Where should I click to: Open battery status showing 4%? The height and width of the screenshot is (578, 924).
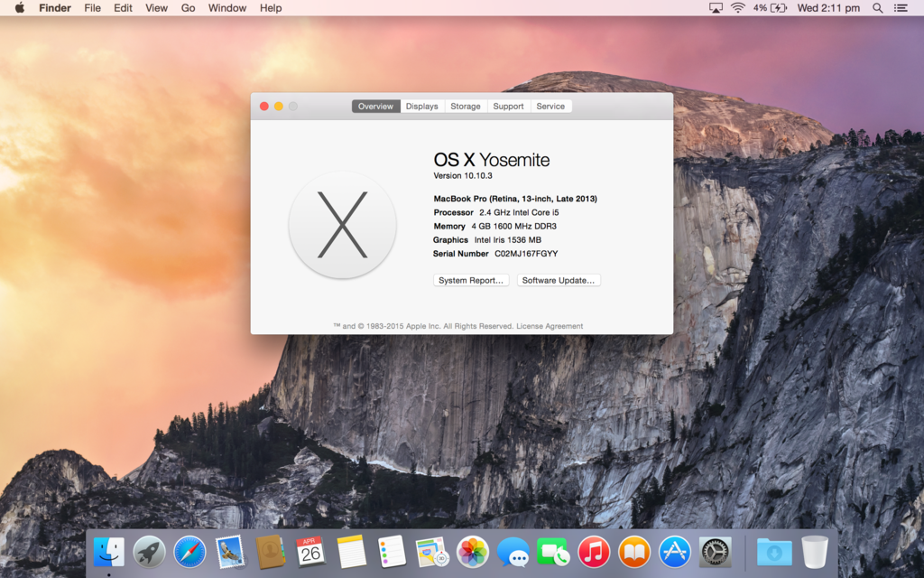pos(770,7)
